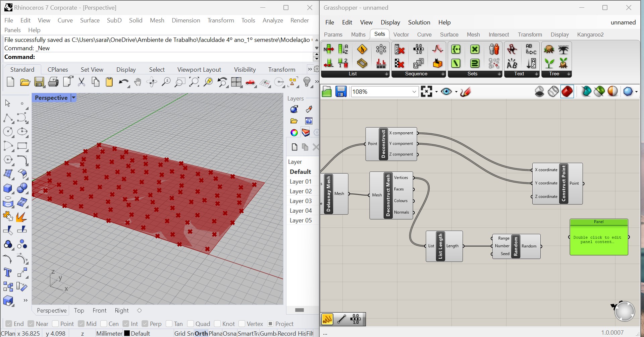This screenshot has height=337, width=644.
Task: Open the Grasshopper Solution menu
Action: point(419,22)
